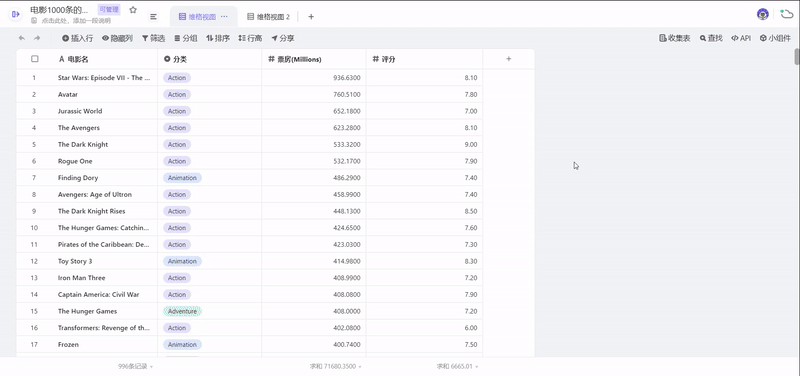Expand the sidebar with the top-left arrow icon

[16, 14]
